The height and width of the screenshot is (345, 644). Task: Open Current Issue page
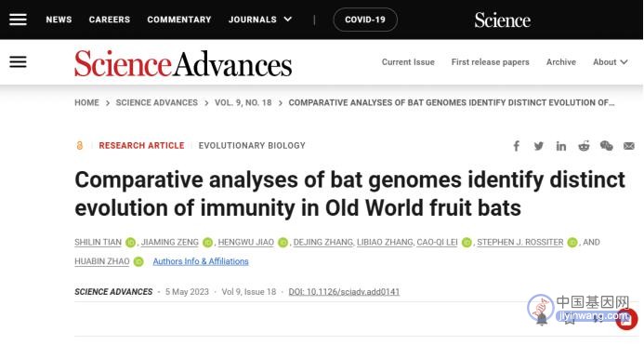pyautogui.click(x=408, y=62)
